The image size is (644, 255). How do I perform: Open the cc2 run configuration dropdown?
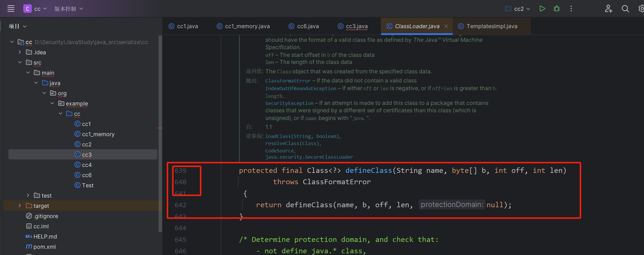tap(518, 9)
